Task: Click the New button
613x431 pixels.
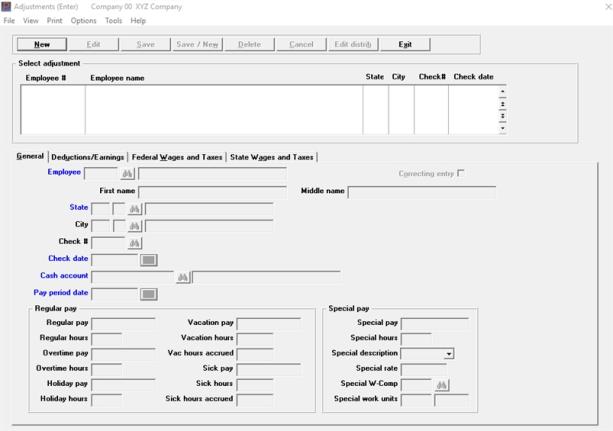Action: (42, 44)
